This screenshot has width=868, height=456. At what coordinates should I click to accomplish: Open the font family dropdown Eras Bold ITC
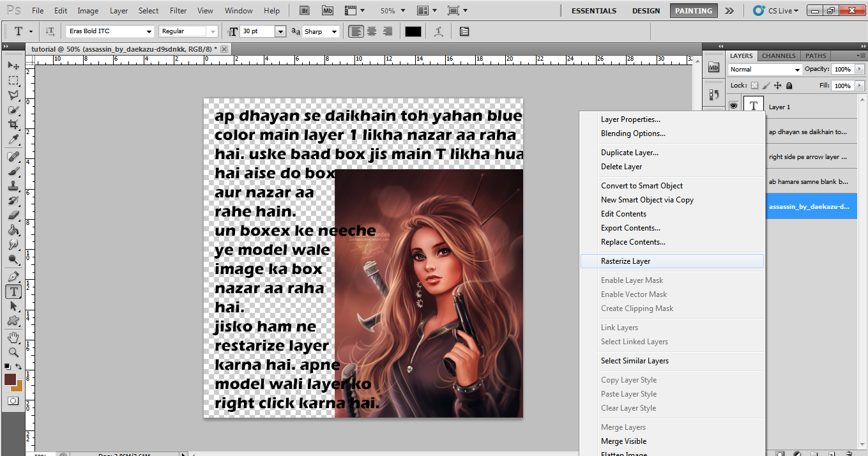pos(110,31)
